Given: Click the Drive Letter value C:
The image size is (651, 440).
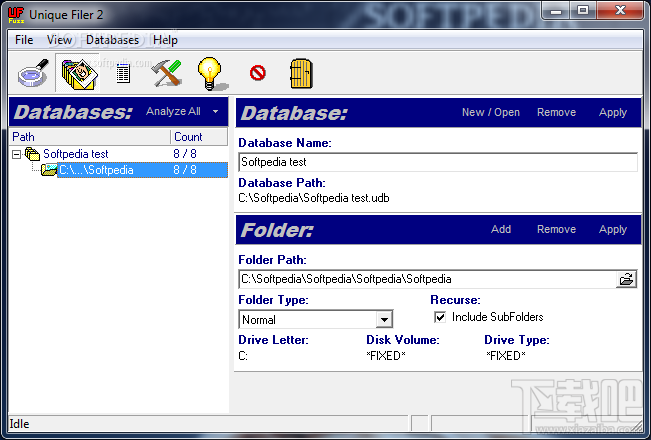Looking at the screenshot, I should [243, 356].
